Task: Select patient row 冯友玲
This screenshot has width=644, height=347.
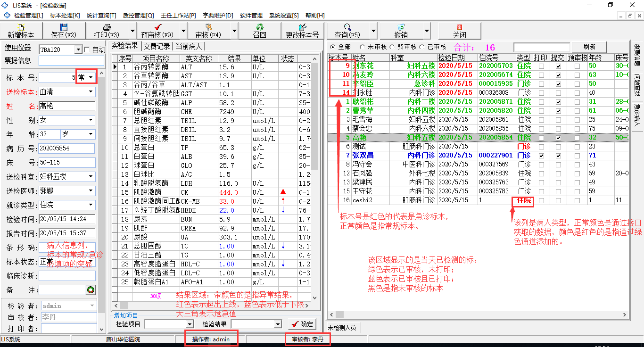Action: pyautogui.click(x=478, y=75)
